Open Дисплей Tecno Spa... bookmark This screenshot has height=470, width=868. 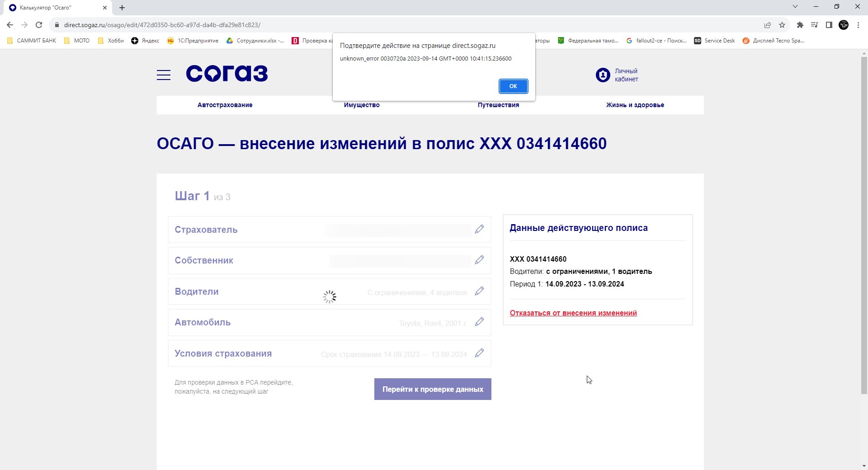tap(774, 41)
